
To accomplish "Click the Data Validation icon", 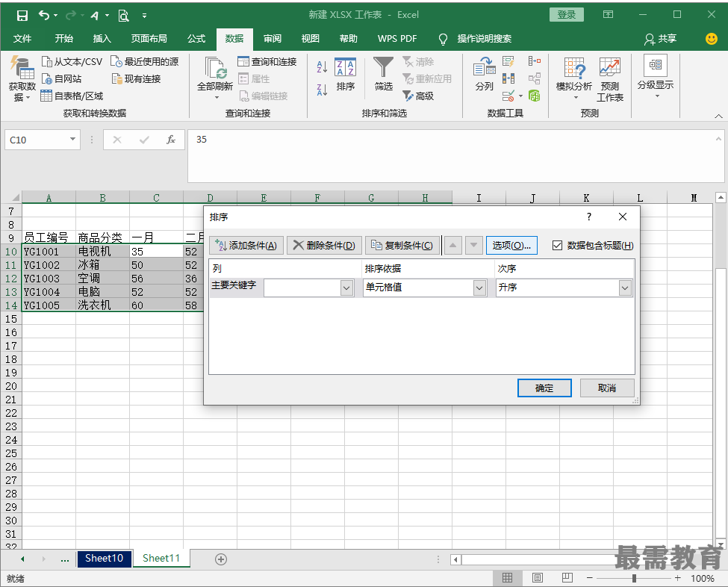I will pyautogui.click(x=508, y=96).
